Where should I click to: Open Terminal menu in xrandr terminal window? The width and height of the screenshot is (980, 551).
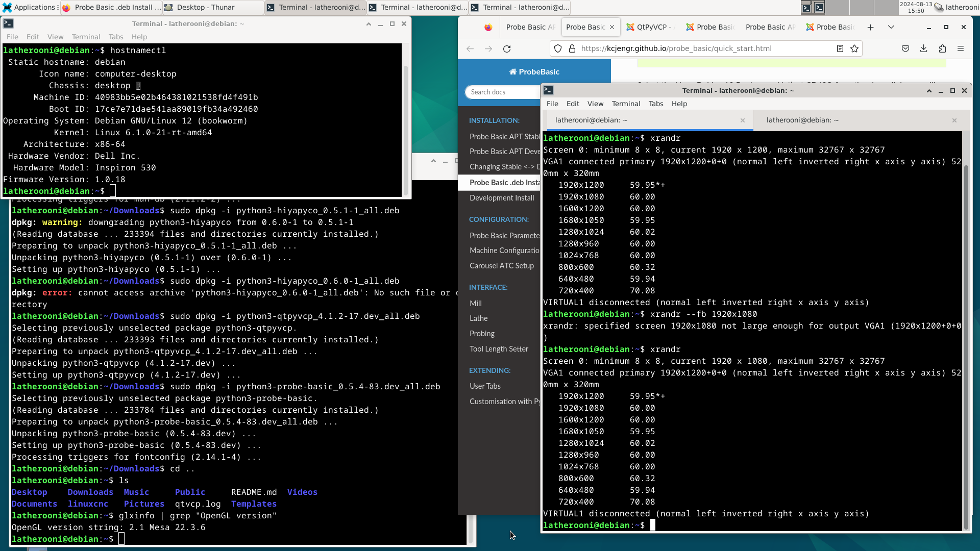[x=626, y=104]
